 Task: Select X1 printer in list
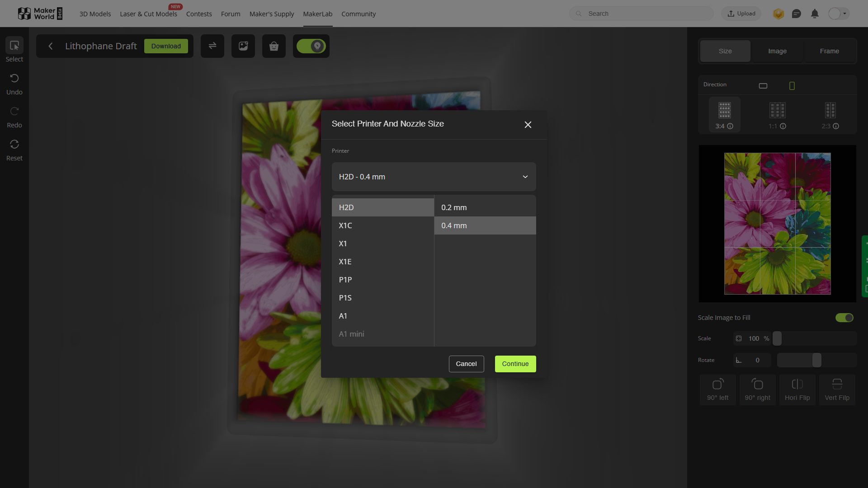383,244
